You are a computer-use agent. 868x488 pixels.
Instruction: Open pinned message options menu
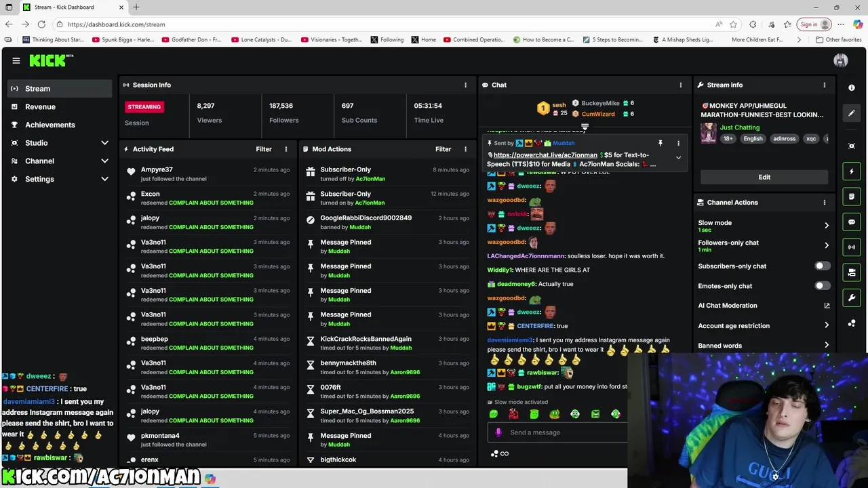678,143
